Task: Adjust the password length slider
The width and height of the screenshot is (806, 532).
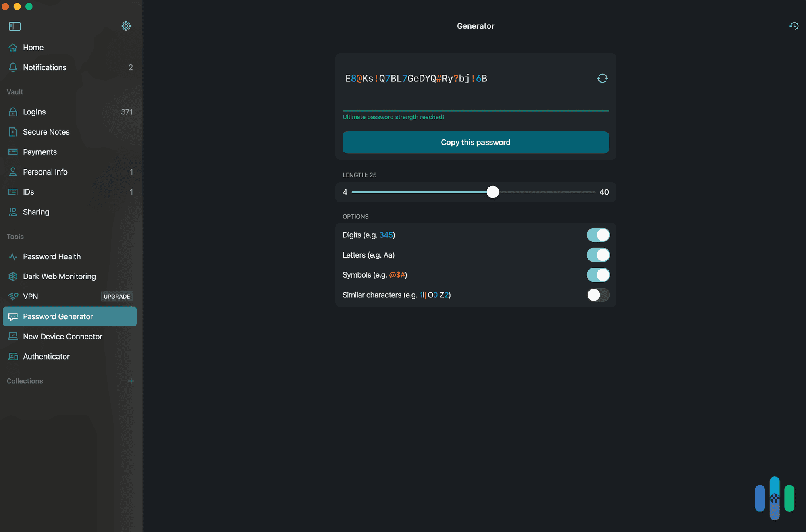Action: pyautogui.click(x=492, y=192)
